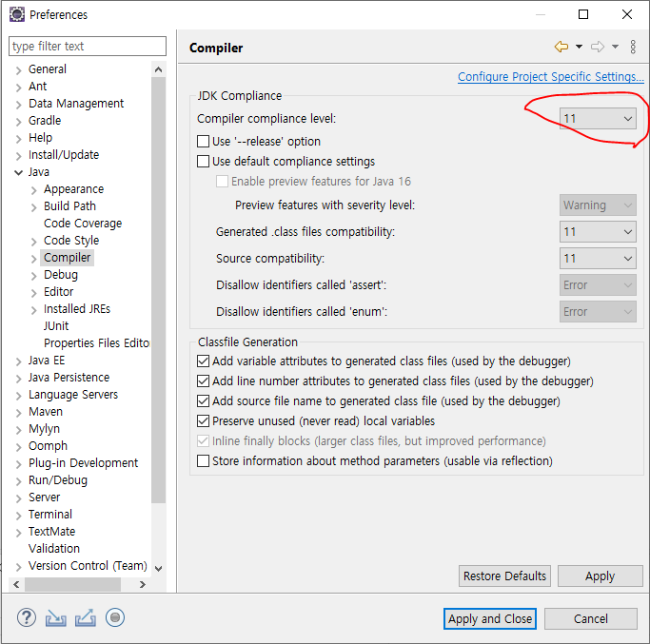
Task: Click the vertical scrollbar thumb in tree
Action: (158, 290)
